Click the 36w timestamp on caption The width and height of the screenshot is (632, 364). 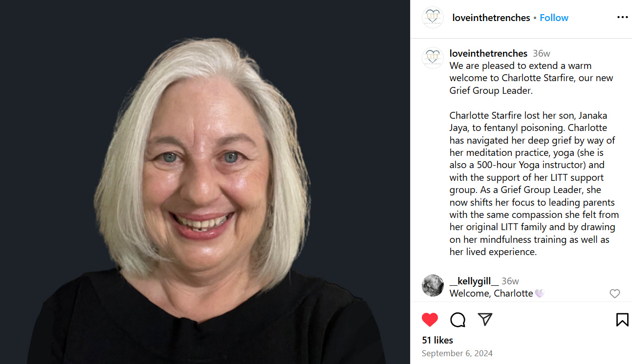[x=542, y=53]
